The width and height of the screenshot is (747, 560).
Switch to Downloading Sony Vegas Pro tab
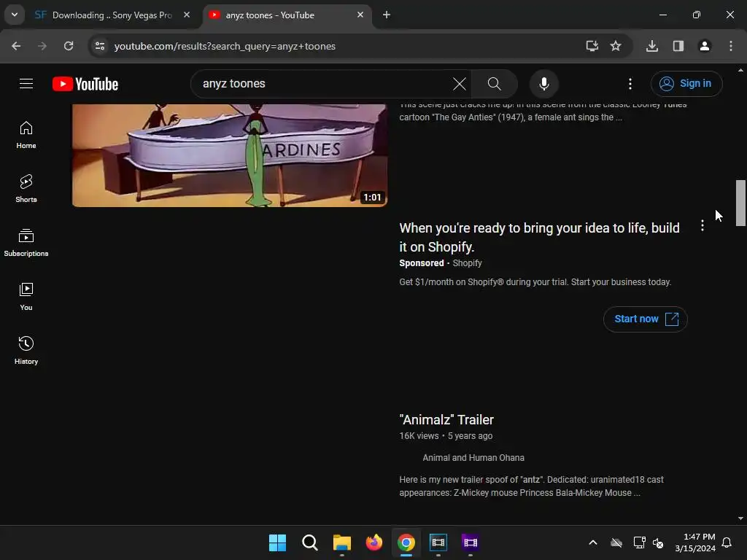(x=111, y=15)
